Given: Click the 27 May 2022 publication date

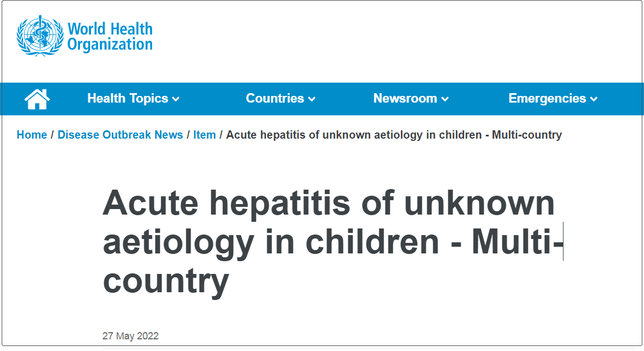Looking at the screenshot, I should point(130,336).
